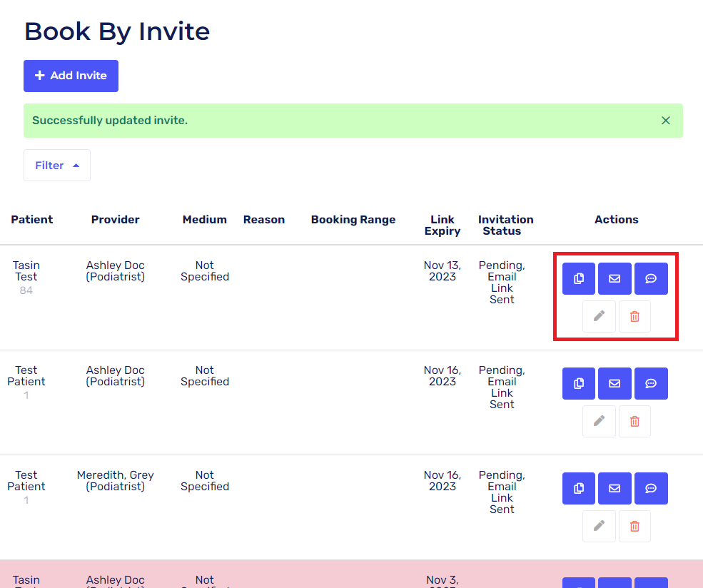Copy link for Test Patient Ashley Doc invite

(579, 383)
